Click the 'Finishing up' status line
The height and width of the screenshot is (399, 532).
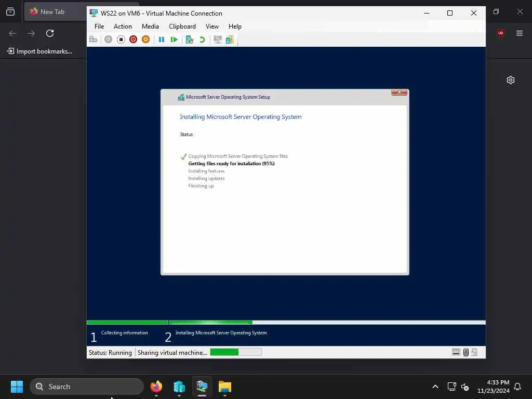[x=201, y=186]
